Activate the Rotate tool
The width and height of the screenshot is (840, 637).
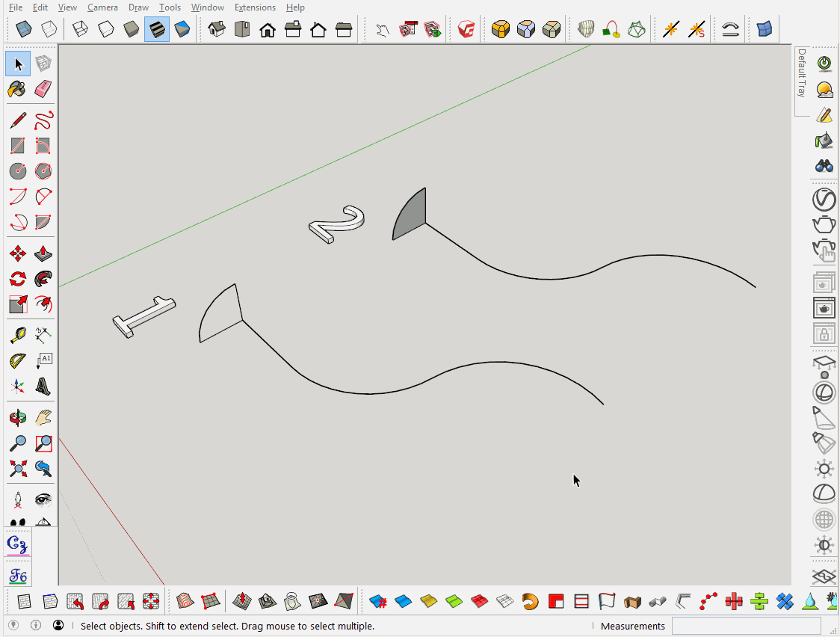coord(18,279)
